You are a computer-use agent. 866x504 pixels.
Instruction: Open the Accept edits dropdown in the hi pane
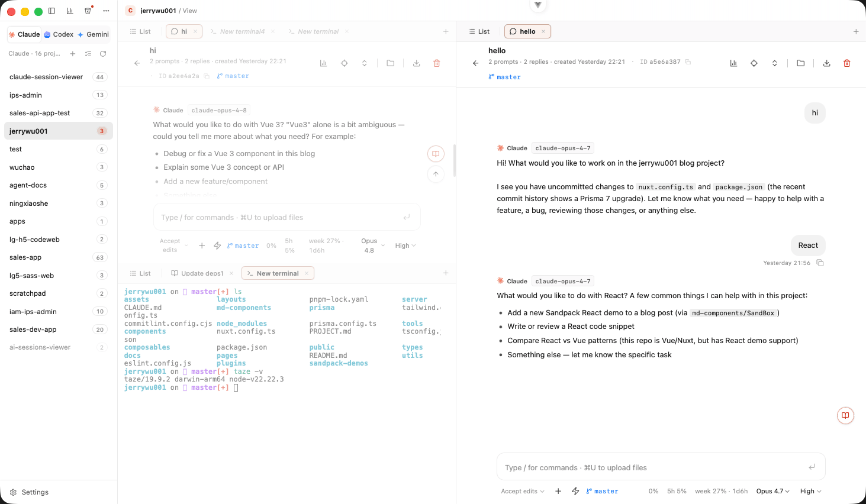click(174, 245)
